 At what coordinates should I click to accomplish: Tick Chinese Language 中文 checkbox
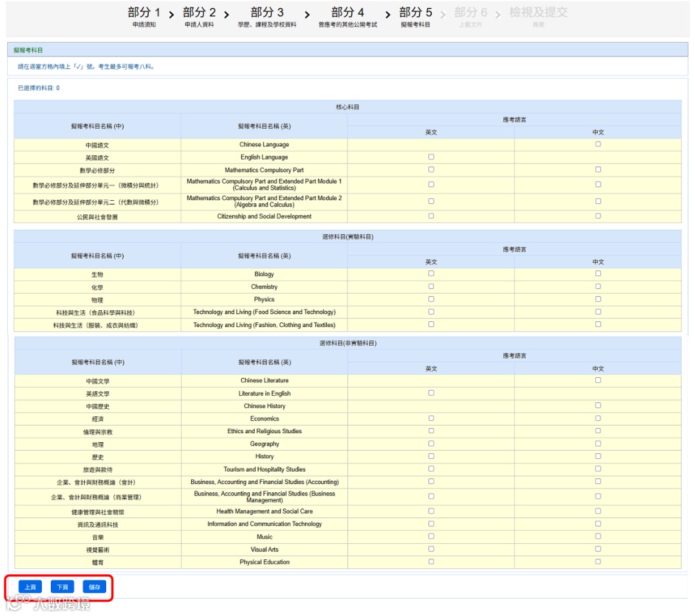point(598,144)
